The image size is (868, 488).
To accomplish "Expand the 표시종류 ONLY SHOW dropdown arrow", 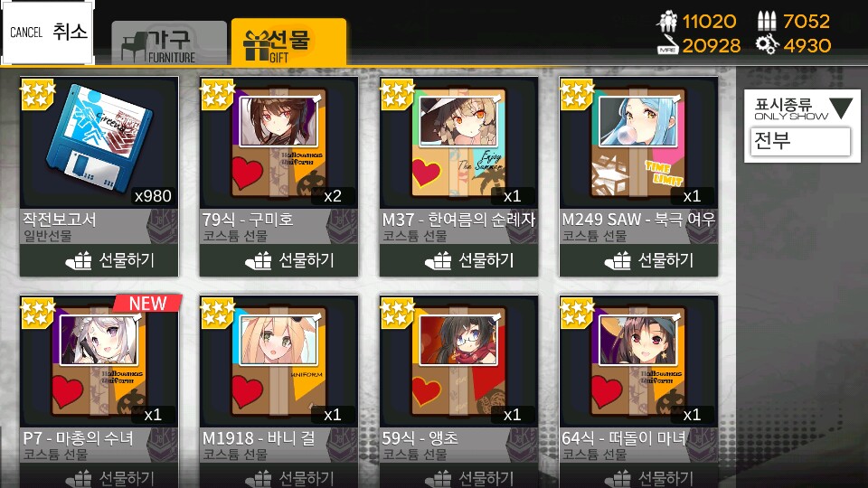I will [x=840, y=108].
